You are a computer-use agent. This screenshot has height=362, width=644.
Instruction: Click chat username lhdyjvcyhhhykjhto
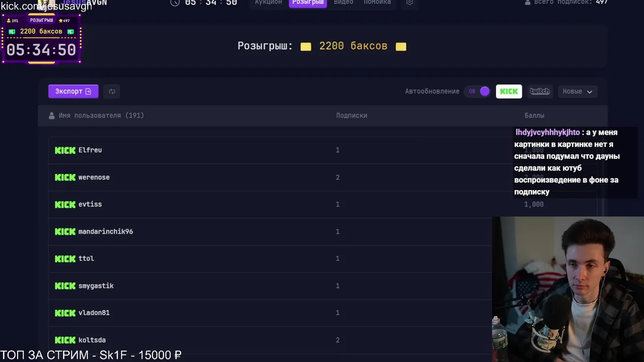tap(547, 132)
